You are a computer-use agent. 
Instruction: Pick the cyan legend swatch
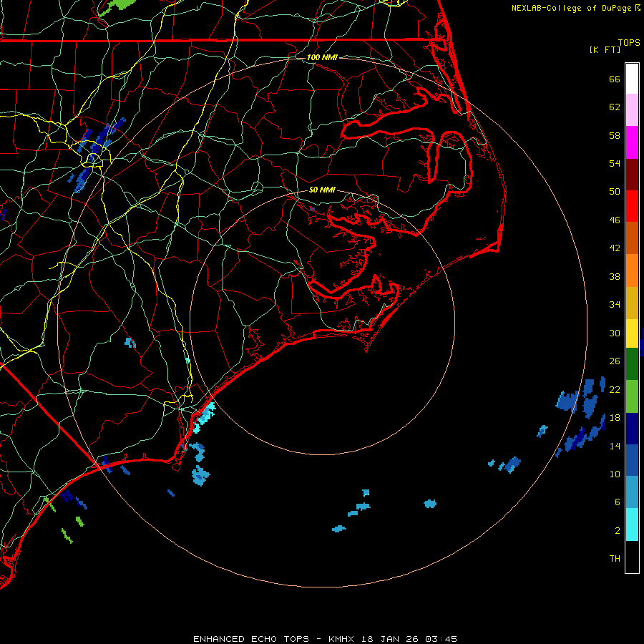pos(632,525)
